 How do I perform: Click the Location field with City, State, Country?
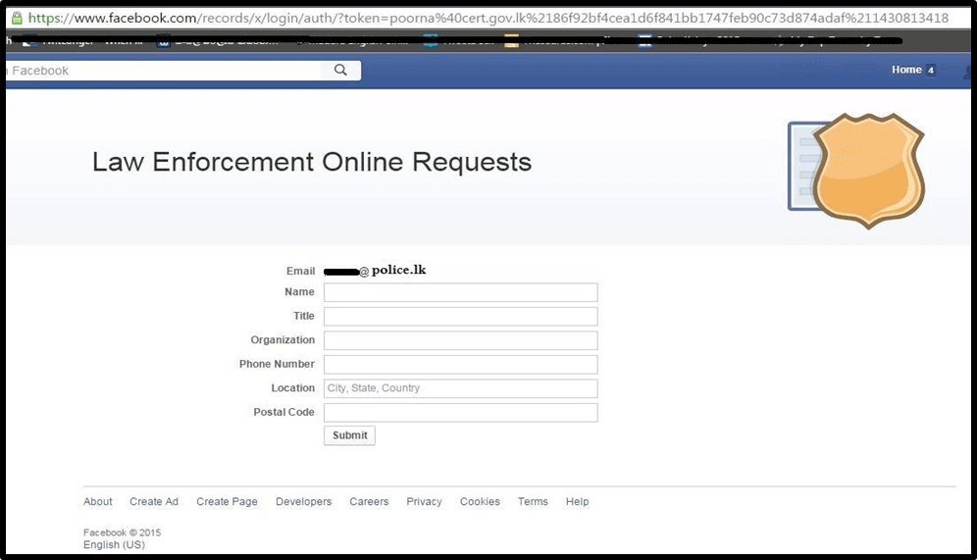coord(460,388)
